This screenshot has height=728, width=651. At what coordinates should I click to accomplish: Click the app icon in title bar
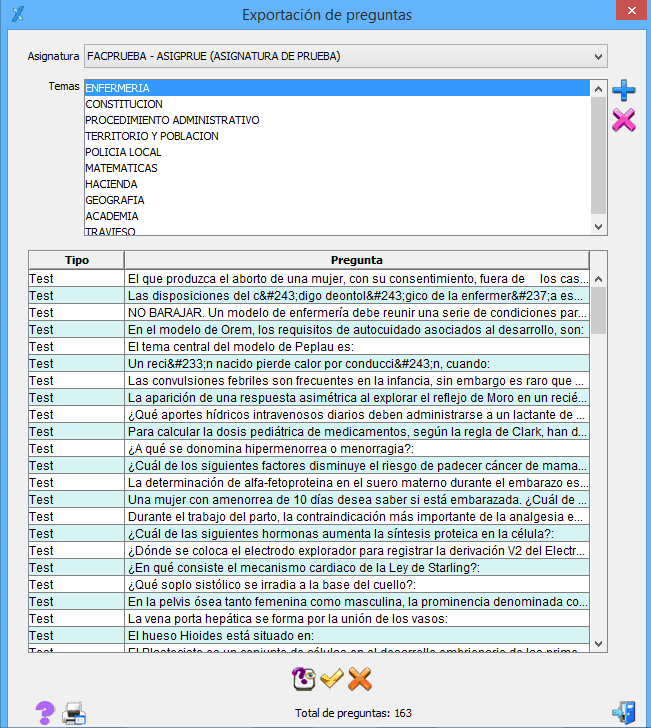click(x=17, y=15)
